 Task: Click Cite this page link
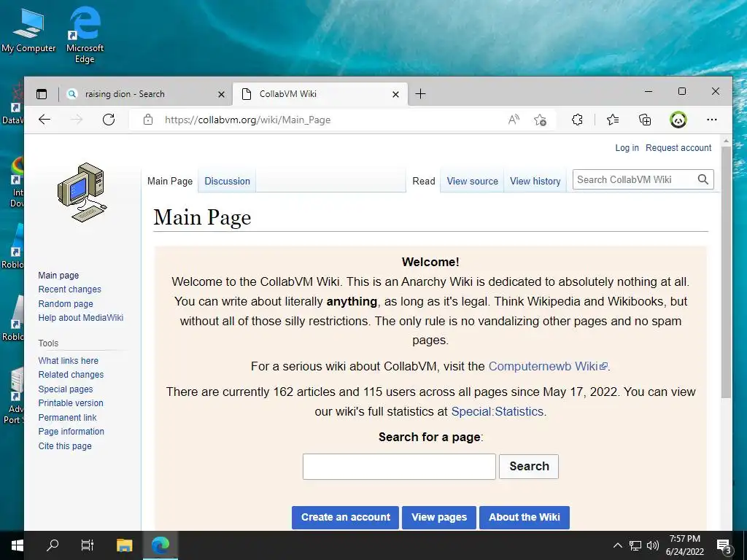tap(65, 446)
